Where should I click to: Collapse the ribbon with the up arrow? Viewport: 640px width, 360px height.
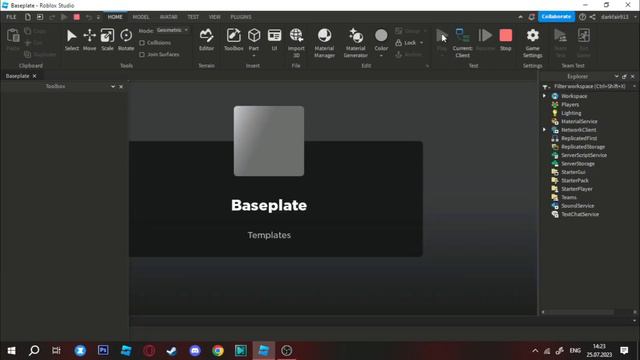tap(520, 17)
